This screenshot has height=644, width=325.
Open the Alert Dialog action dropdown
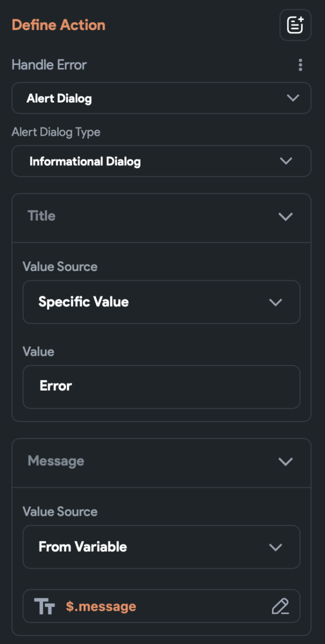coord(161,98)
